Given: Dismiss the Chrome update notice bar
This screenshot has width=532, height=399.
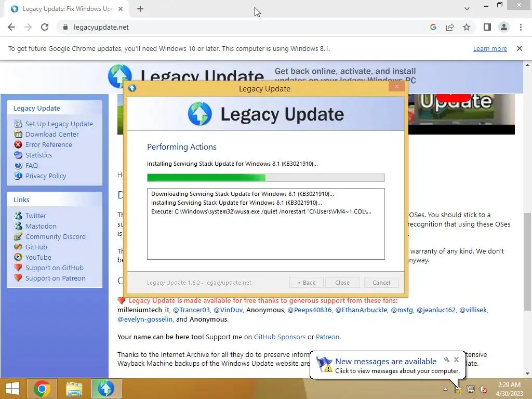Looking at the screenshot, I should [519, 48].
